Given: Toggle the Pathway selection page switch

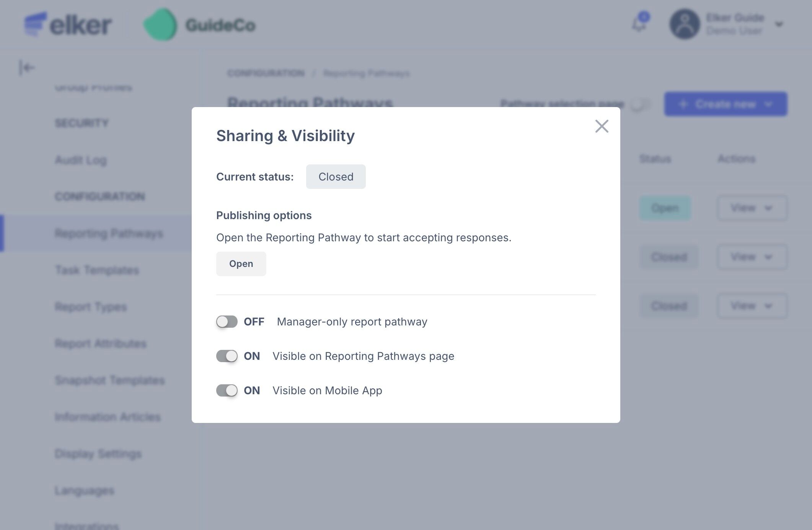Looking at the screenshot, I should [641, 104].
